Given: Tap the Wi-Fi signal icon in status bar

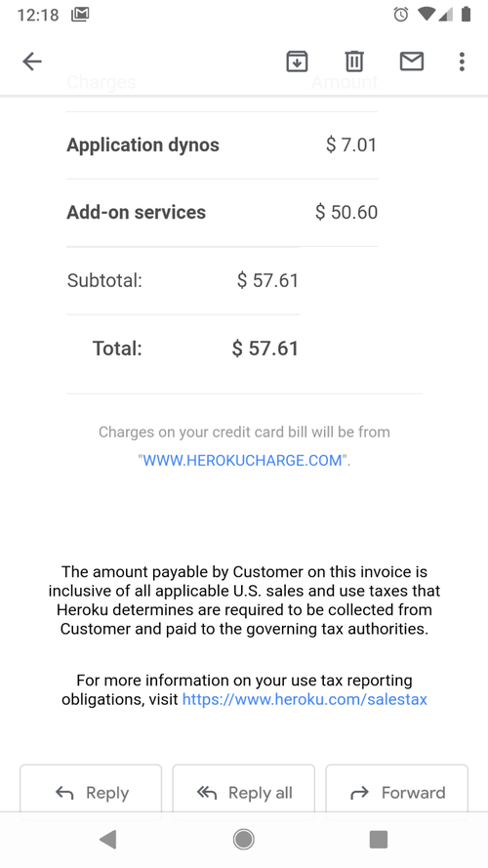Looking at the screenshot, I should tap(427, 15).
